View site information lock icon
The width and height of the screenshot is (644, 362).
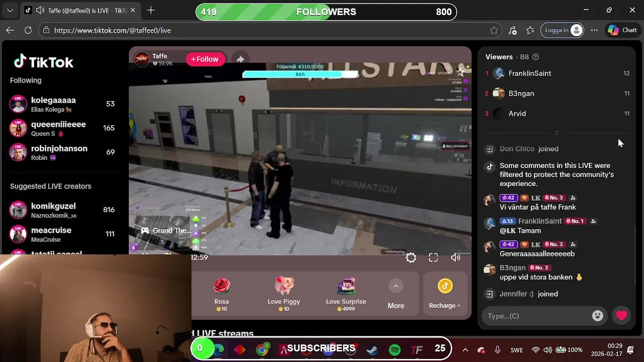point(46,30)
